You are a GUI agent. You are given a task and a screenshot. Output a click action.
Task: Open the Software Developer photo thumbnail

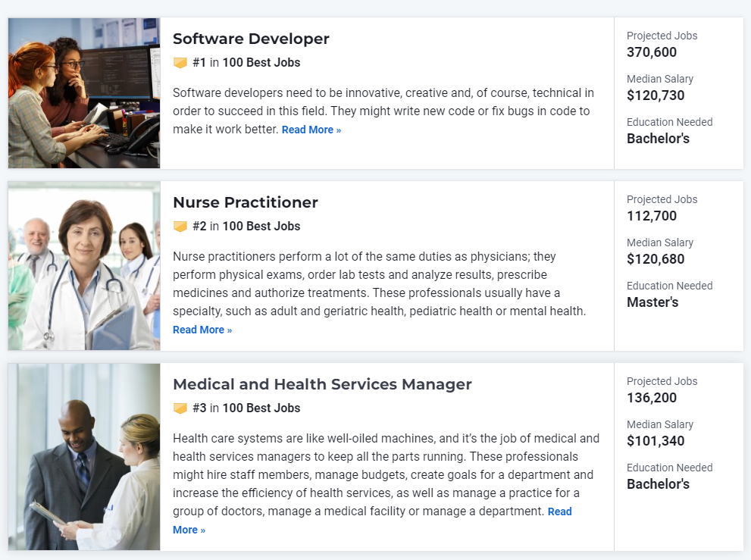[x=84, y=93]
